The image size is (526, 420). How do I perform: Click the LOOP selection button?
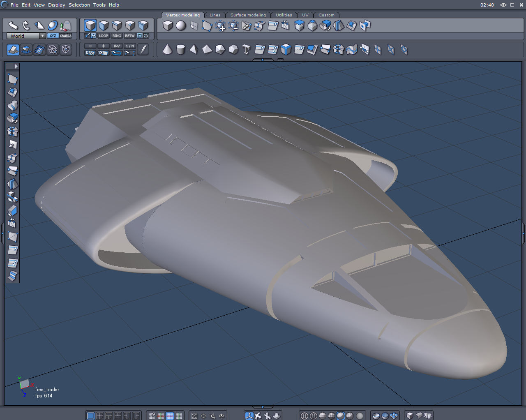pyautogui.click(x=104, y=36)
